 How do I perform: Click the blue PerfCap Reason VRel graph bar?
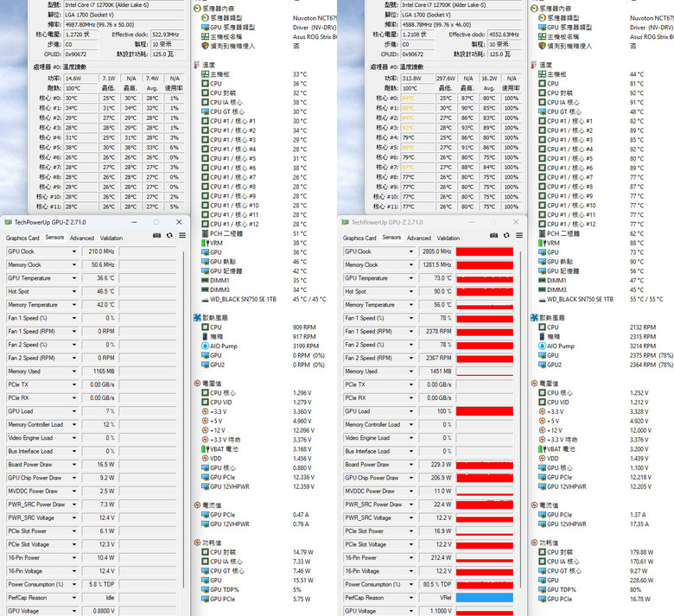pyautogui.click(x=485, y=598)
